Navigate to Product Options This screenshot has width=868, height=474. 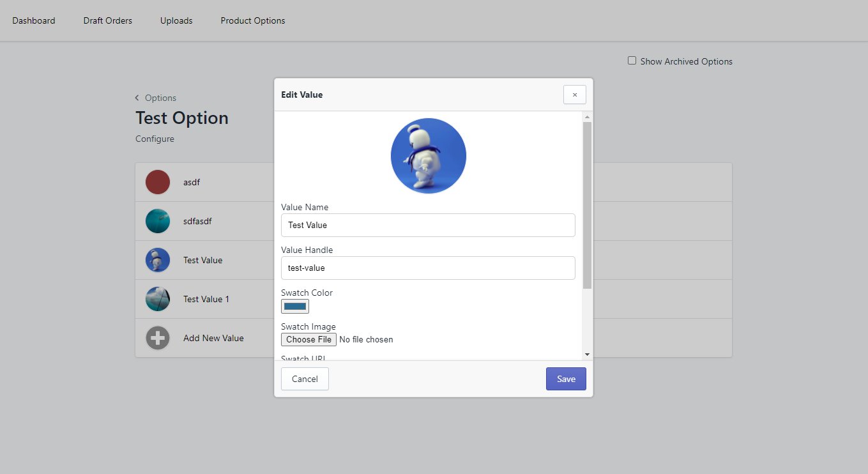[x=253, y=20]
